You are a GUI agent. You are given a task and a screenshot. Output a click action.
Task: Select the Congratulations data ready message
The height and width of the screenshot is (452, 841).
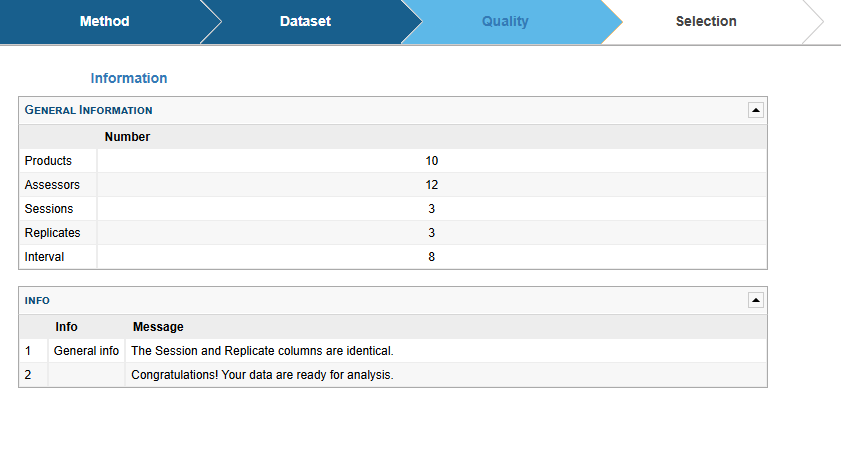262,375
